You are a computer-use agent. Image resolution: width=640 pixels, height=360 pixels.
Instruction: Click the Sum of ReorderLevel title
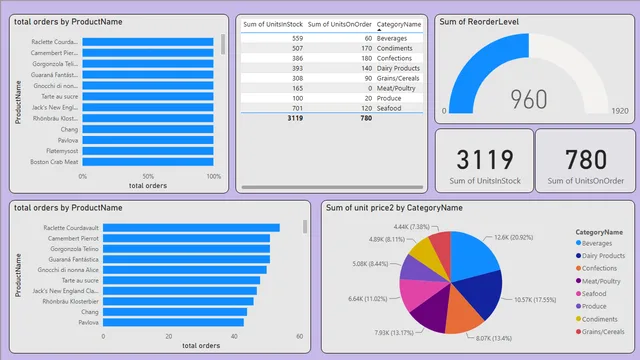[x=479, y=22]
